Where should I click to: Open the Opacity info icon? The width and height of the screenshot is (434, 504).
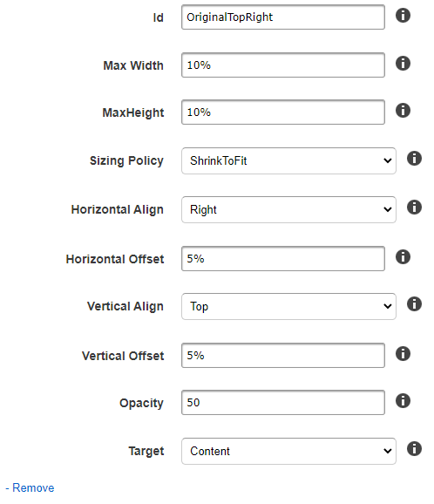[x=403, y=401]
